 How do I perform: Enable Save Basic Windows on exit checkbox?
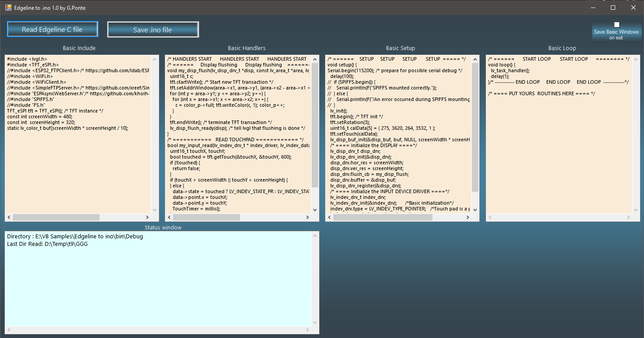(x=617, y=25)
